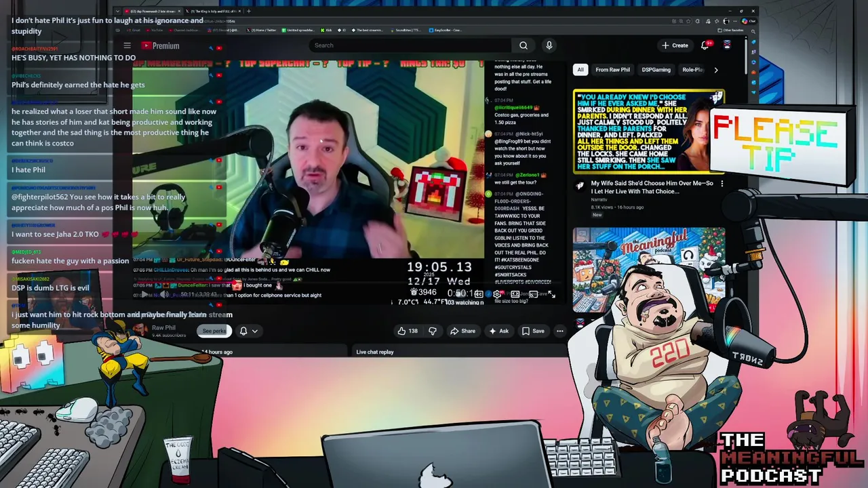
Task: Open the browser tab search dropdown
Action: 118,11
